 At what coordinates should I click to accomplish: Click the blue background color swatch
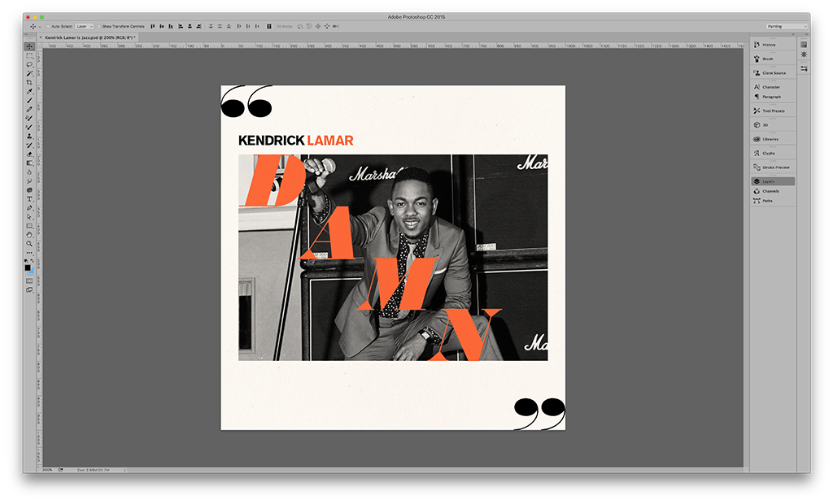click(x=32, y=272)
